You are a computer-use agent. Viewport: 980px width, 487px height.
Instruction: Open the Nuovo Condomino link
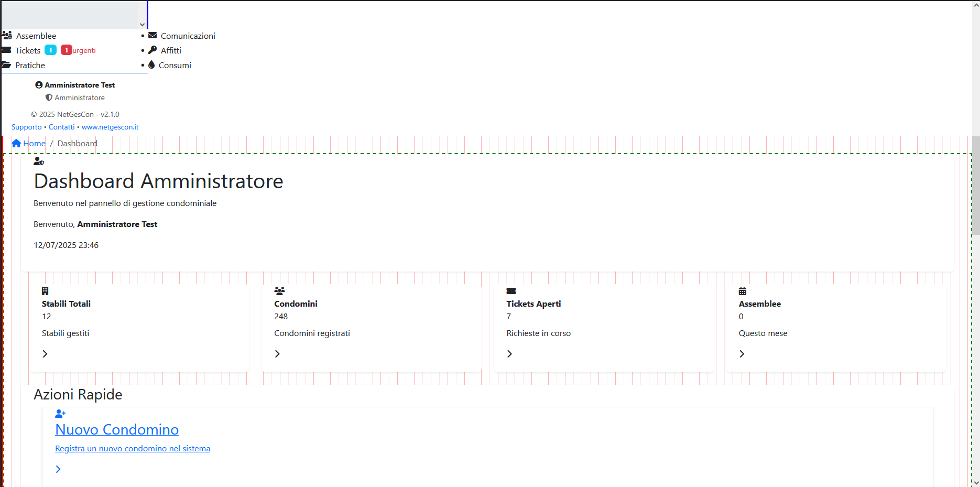pyautogui.click(x=117, y=429)
